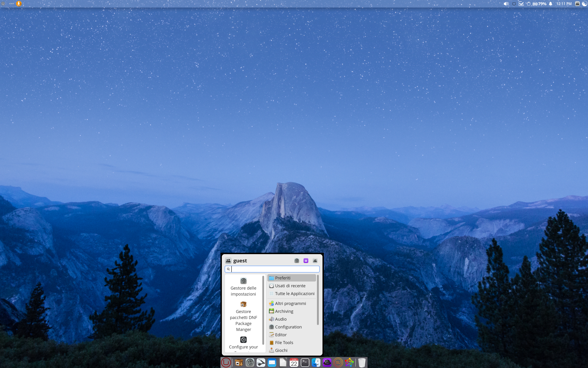
Task: Focus the menu search field
Action: [272, 269]
